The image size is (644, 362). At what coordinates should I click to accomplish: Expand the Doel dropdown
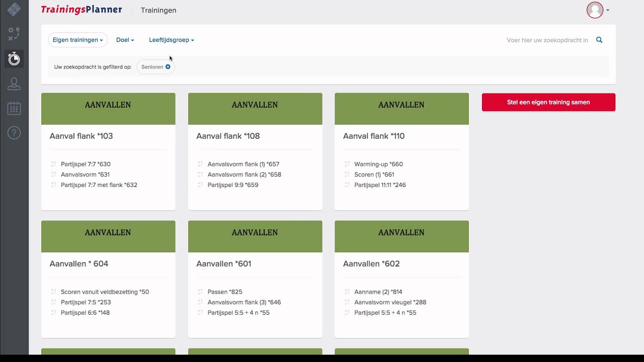pyautogui.click(x=125, y=40)
